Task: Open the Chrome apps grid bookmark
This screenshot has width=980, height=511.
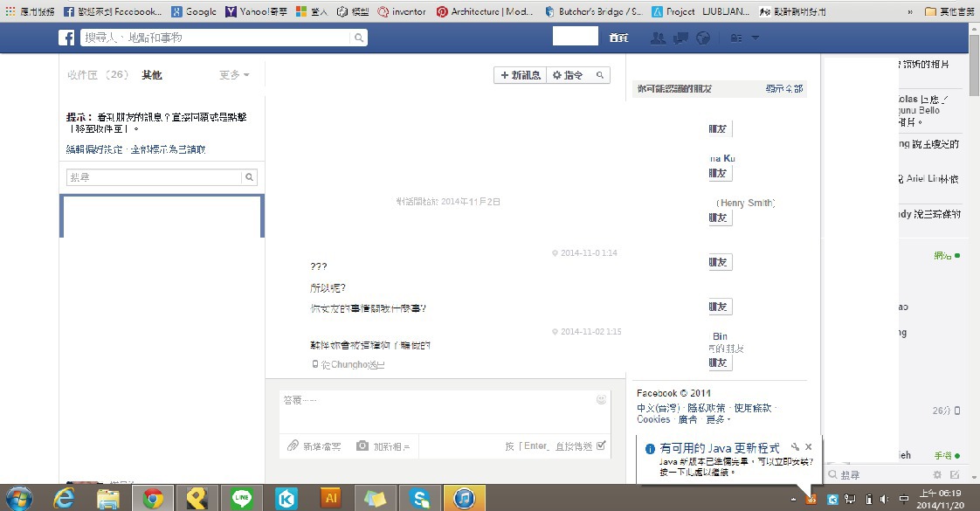Action: (x=30, y=11)
